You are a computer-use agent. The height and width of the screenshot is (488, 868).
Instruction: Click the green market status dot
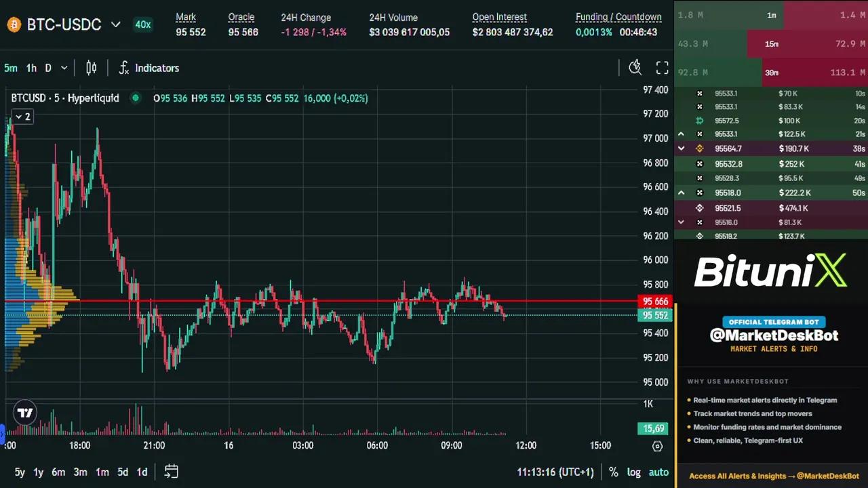coord(136,98)
